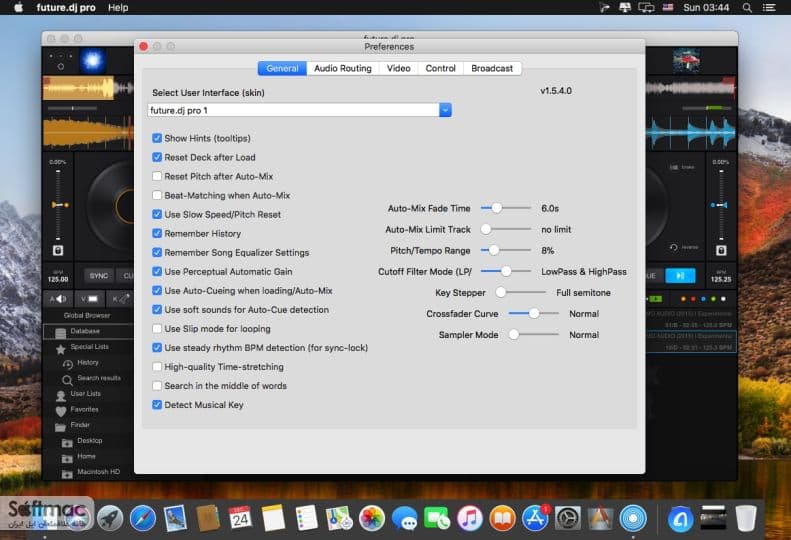Enable Beat-Matching when Auto-Mix
Screen dimensions: 791x540
click(157, 195)
